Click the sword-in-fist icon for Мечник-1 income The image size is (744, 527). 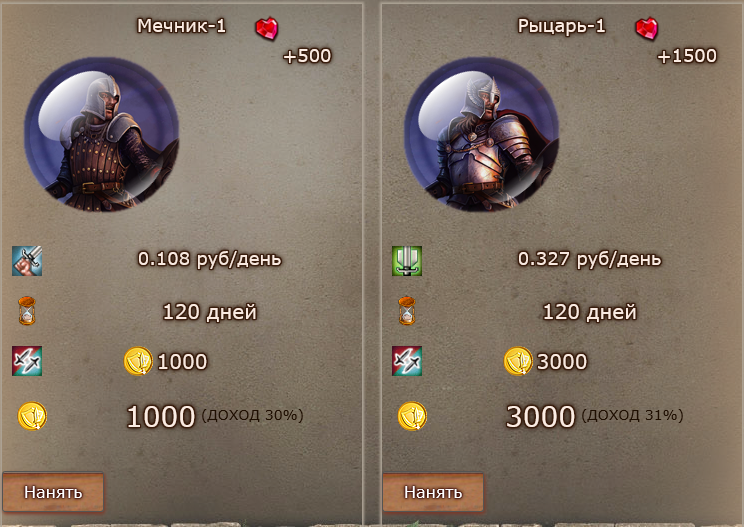(x=27, y=261)
